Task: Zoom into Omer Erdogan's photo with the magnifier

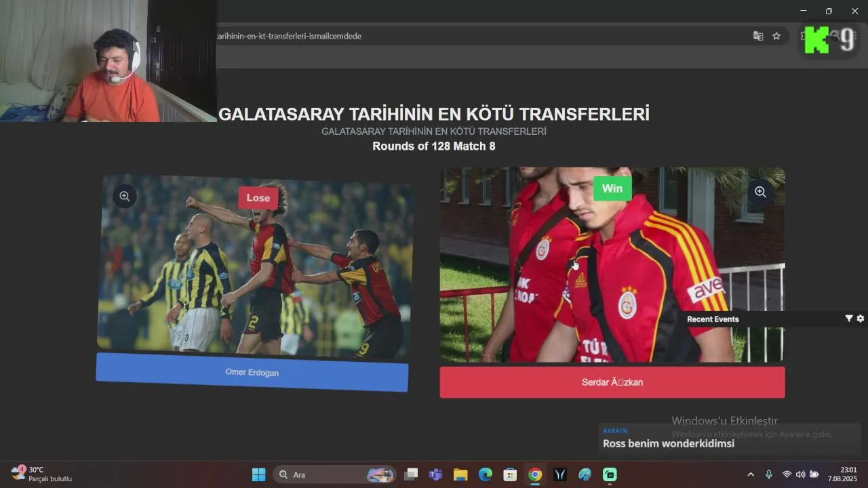Action: pos(125,197)
